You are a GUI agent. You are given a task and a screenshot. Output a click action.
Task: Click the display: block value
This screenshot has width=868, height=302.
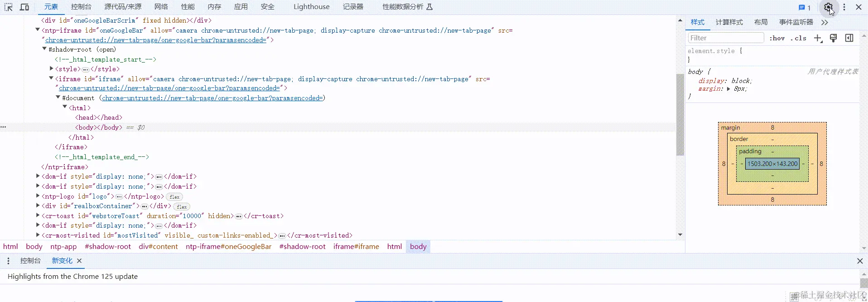coord(741,81)
